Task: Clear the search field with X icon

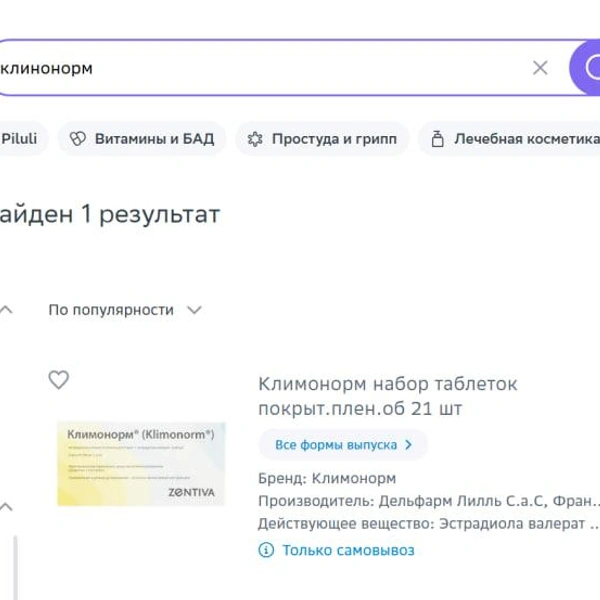Action: [x=540, y=68]
